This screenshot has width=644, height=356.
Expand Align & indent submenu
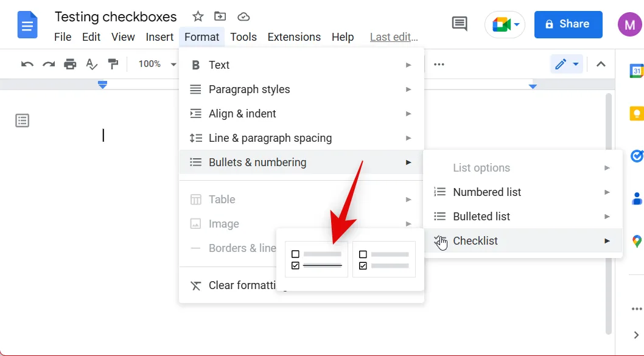point(301,113)
